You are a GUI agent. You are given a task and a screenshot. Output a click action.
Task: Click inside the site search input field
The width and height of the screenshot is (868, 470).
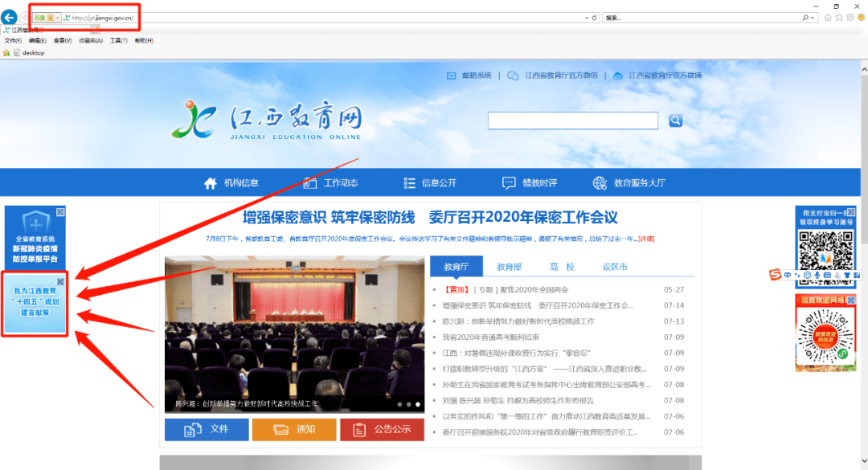click(573, 120)
